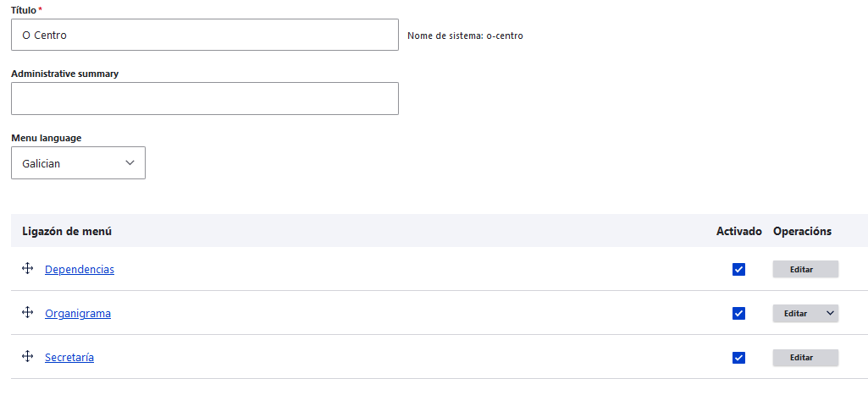This screenshot has width=868, height=395.
Task: Untick the Activado checkbox for Organigrama
Action: (x=738, y=313)
